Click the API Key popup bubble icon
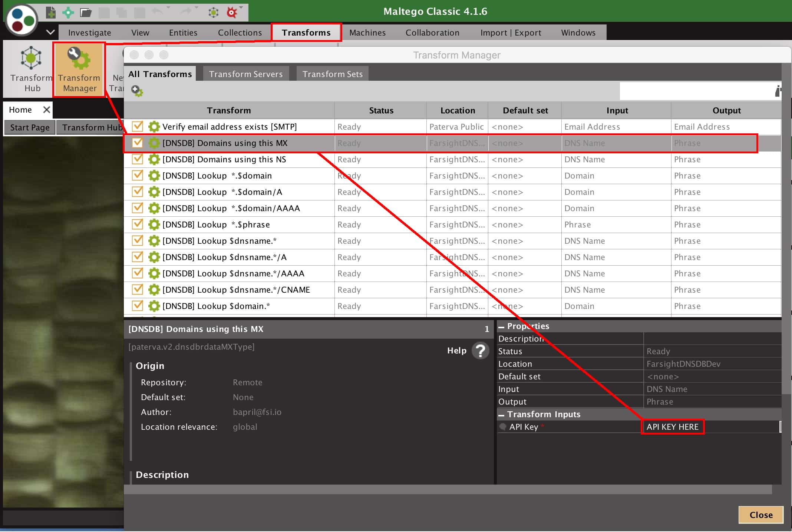Image resolution: width=792 pixels, height=532 pixels. [x=503, y=427]
